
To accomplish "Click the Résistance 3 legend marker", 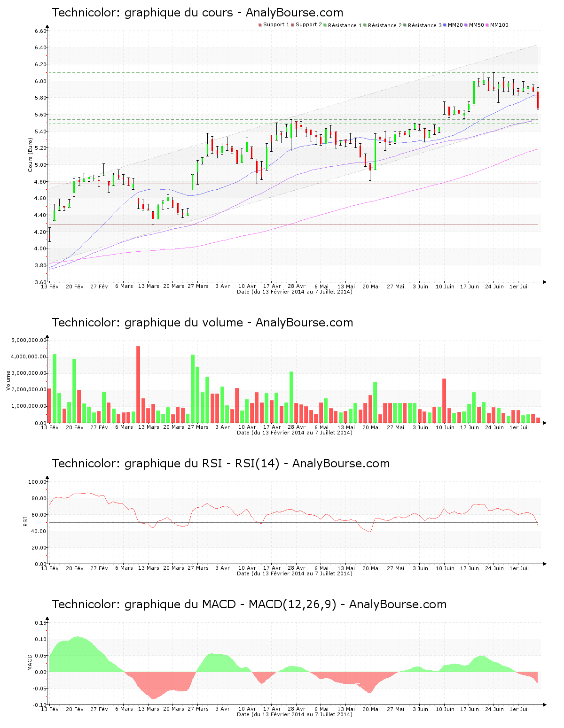I will tap(405, 25).
